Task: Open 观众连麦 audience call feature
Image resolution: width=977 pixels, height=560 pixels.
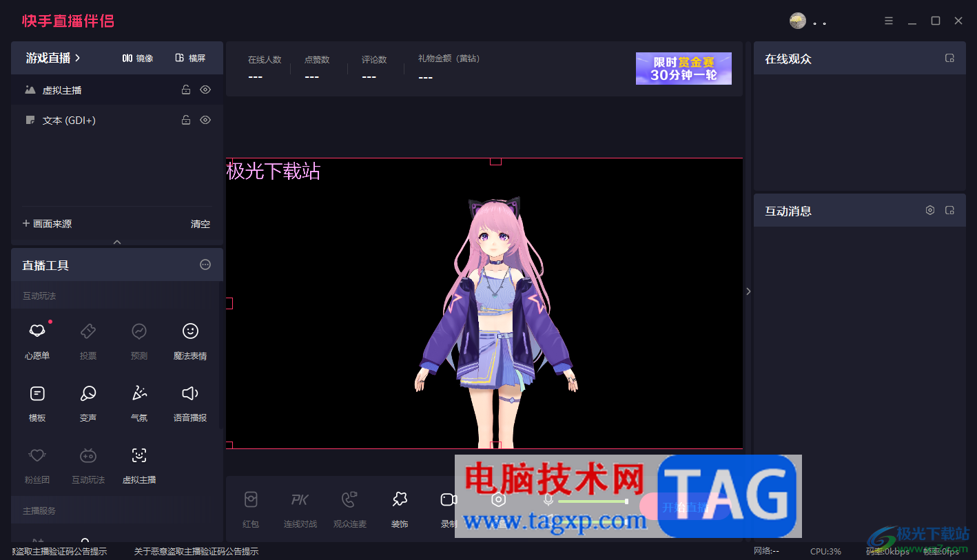Action: point(350,509)
